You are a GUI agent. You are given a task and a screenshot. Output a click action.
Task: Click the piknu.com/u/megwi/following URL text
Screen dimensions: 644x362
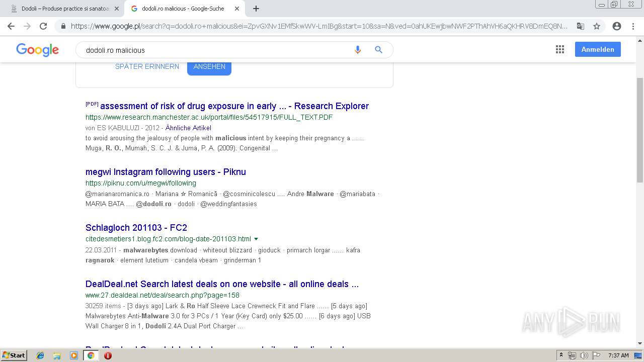pos(141,183)
